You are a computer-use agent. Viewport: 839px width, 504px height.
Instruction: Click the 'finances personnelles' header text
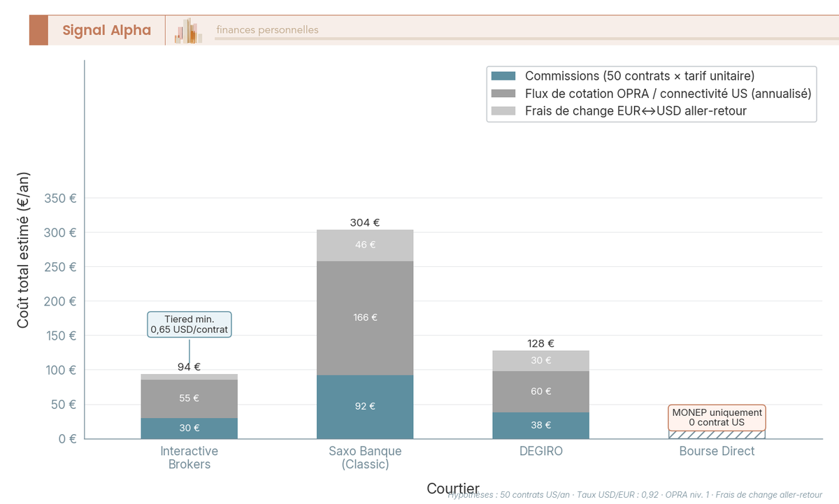coord(267,30)
